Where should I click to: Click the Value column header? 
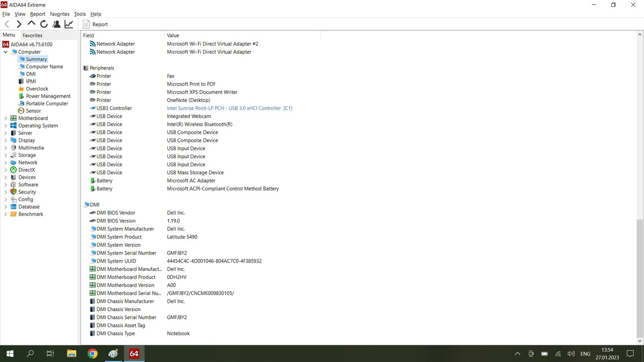pos(173,35)
